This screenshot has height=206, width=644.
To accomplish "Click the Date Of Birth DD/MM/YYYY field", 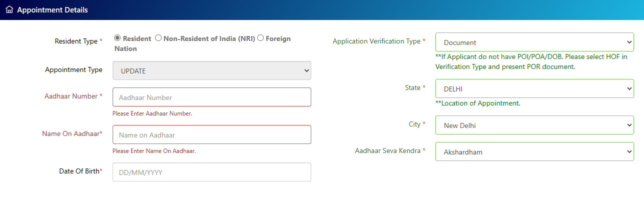I will 212,172.
